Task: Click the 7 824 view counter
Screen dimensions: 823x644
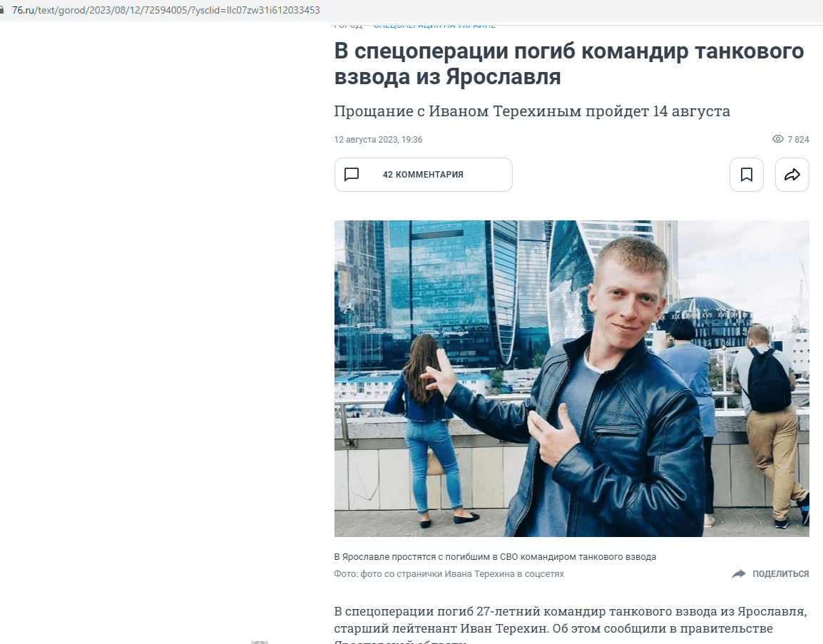Action: [x=798, y=140]
